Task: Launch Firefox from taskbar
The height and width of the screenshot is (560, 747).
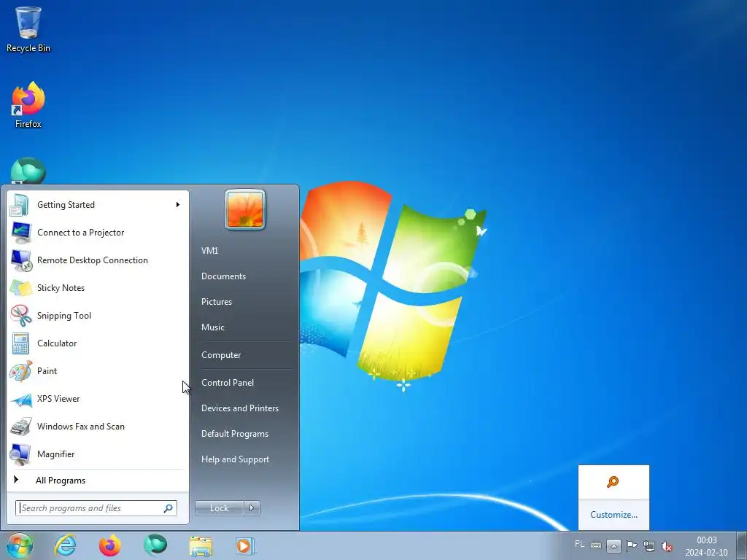Action: click(x=110, y=545)
